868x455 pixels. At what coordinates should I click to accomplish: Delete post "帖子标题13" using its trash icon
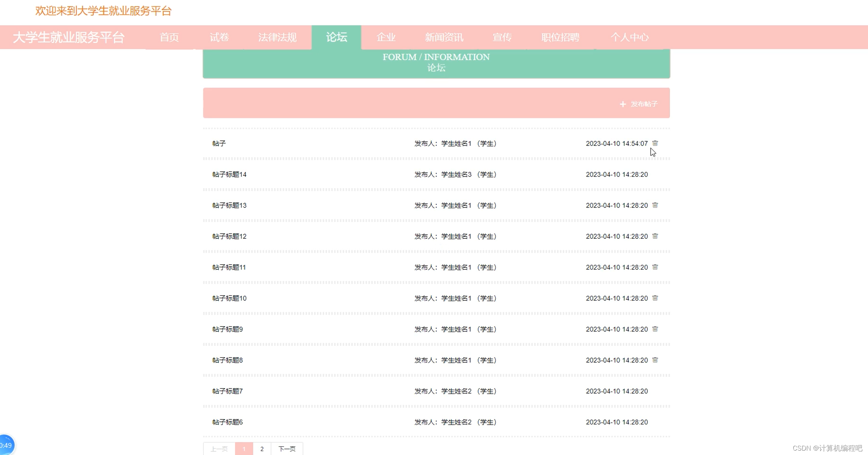coord(655,205)
